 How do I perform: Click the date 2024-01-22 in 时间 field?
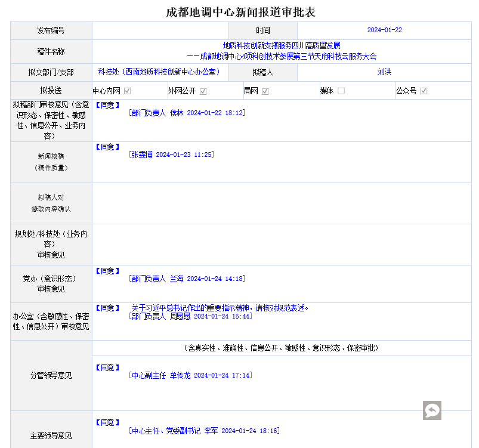pos(384,30)
